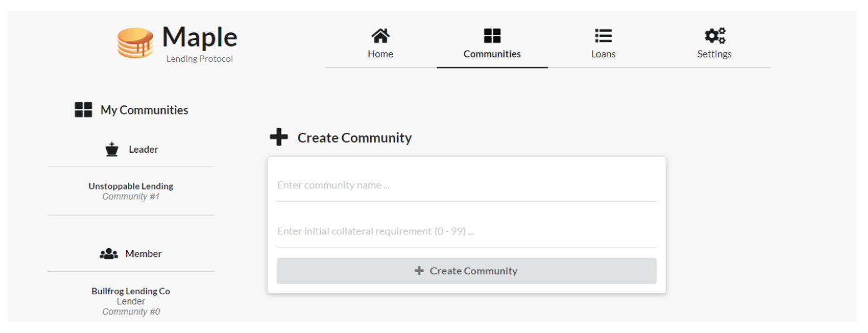Click the Member section label
Viewport: 868px width, 333px height.
[144, 254]
